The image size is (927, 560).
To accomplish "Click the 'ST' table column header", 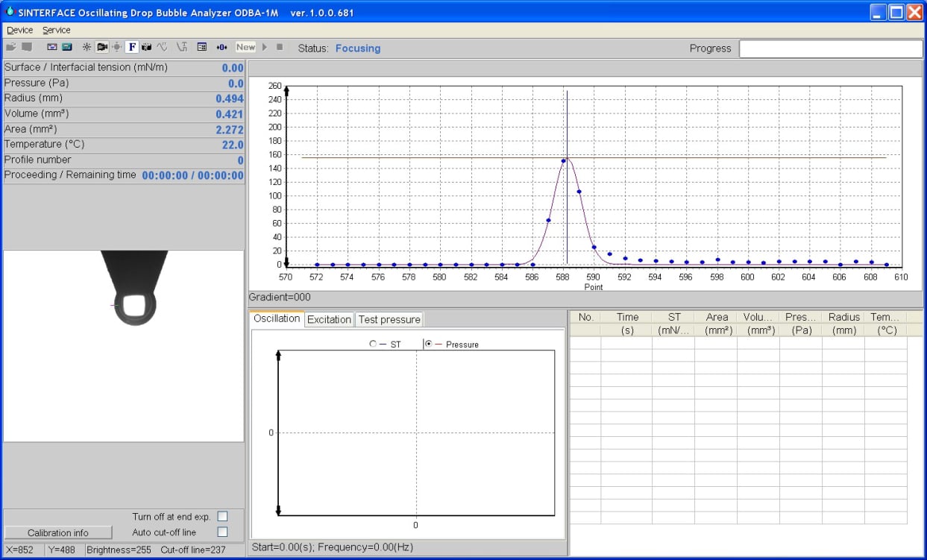I will (x=674, y=317).
